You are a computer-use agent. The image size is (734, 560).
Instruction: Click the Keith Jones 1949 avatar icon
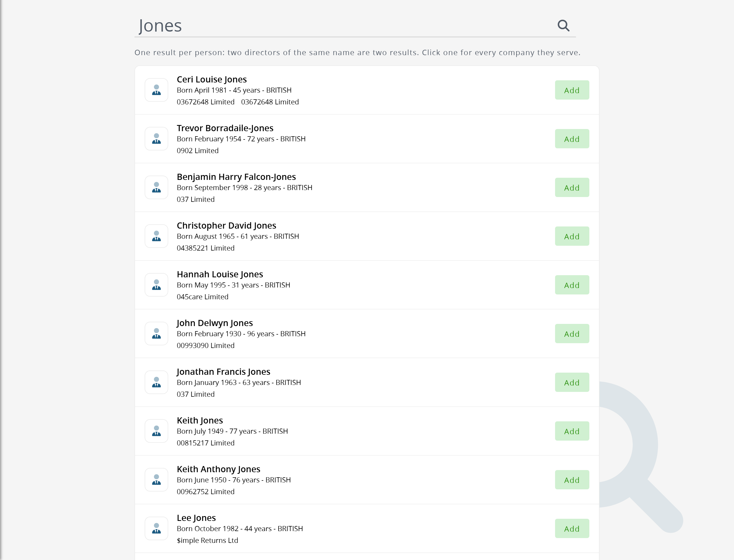(156, 431)
